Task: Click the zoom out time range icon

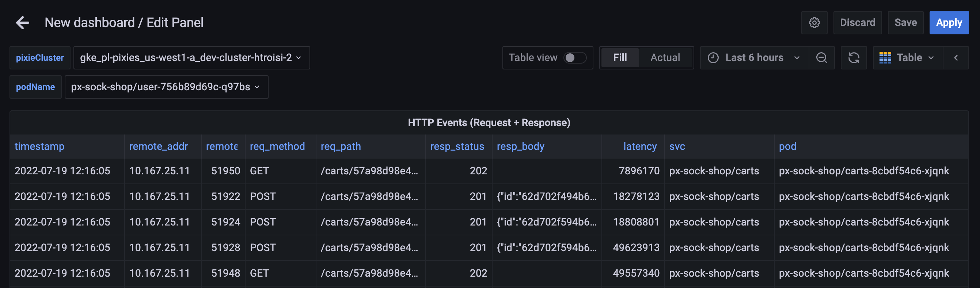Action: (821, 58)
